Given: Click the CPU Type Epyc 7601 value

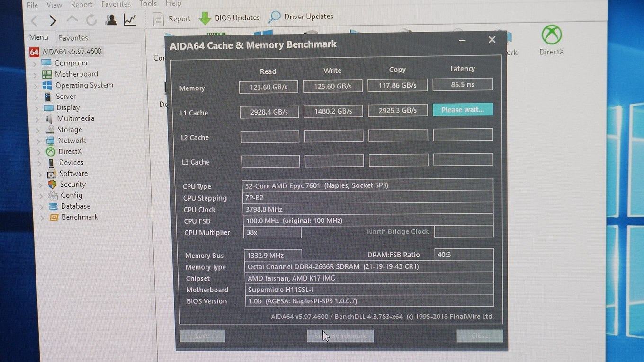Looking at the screenshot, I should pos(367,185).
